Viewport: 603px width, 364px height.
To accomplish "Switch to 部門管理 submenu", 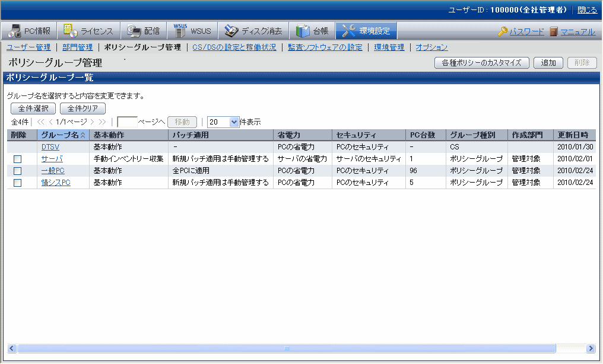I will [77, 47].
